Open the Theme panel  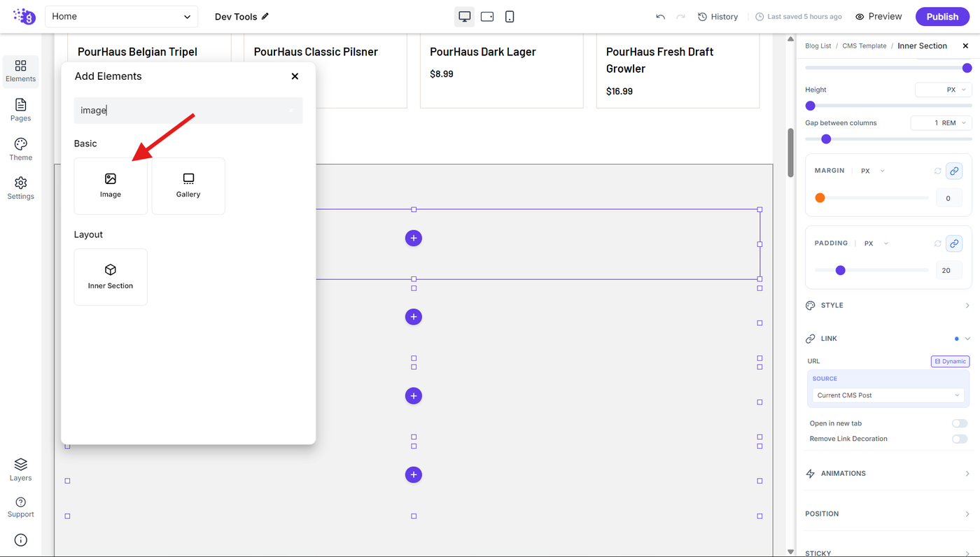tap(20, 149)
